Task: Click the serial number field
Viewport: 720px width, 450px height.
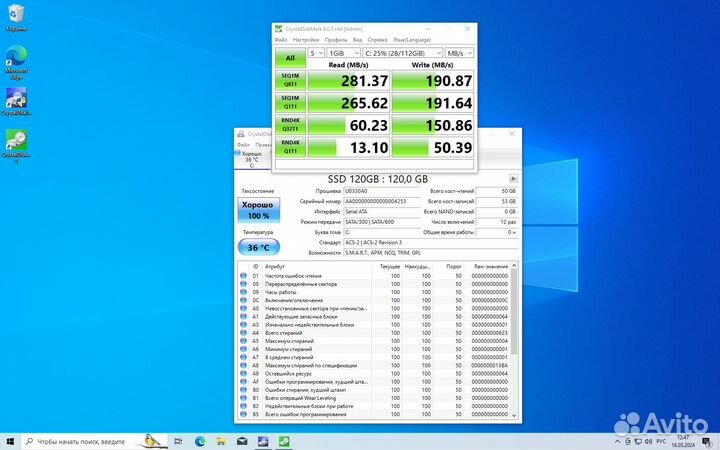Action: point(382,201)
